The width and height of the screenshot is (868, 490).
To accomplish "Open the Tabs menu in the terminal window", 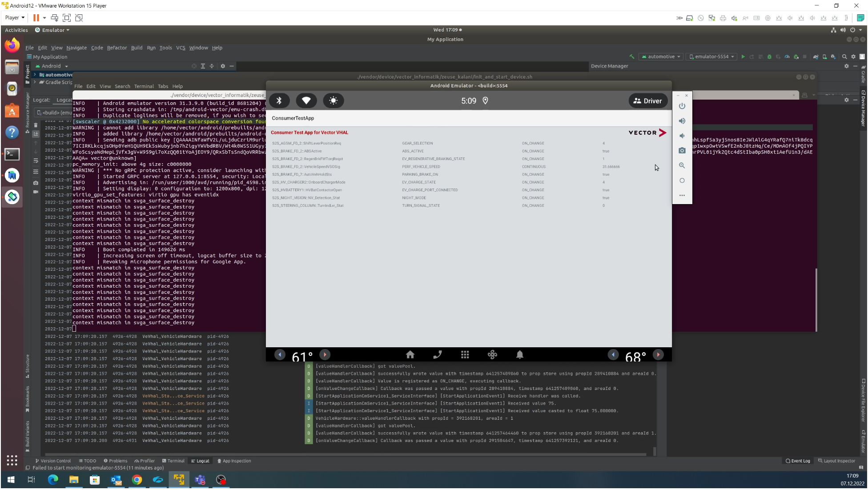I will [x=163, y=86].
